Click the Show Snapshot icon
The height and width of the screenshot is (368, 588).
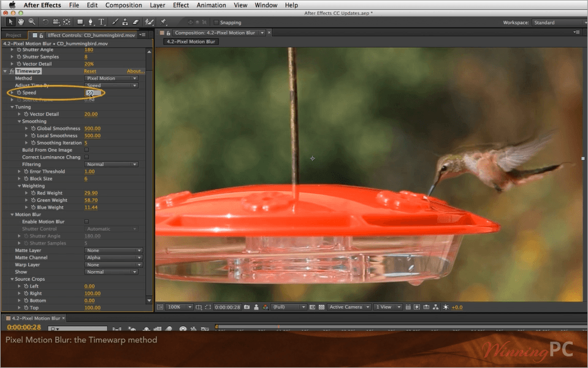tap(256, 307)
